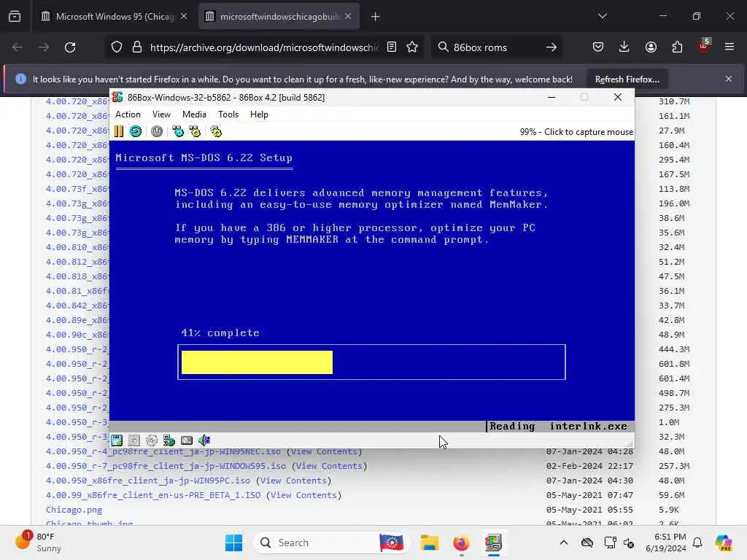Switch to Microsoft Windows 95 (Chicago) tab
Viewport: 747px width, 560px height.
pyautogui.click(x=115, y=17)
